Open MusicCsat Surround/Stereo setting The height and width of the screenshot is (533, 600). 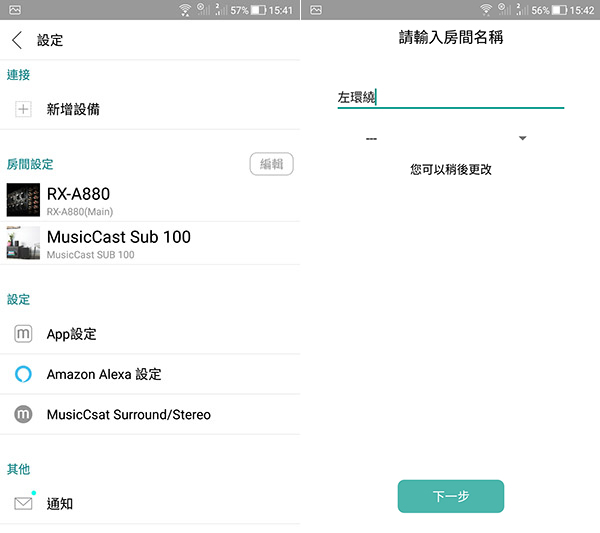click(150, 414)
